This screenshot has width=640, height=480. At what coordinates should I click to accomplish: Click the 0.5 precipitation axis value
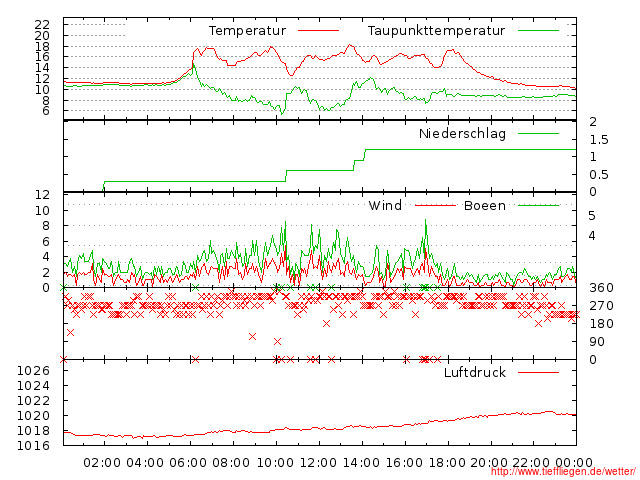599,175
